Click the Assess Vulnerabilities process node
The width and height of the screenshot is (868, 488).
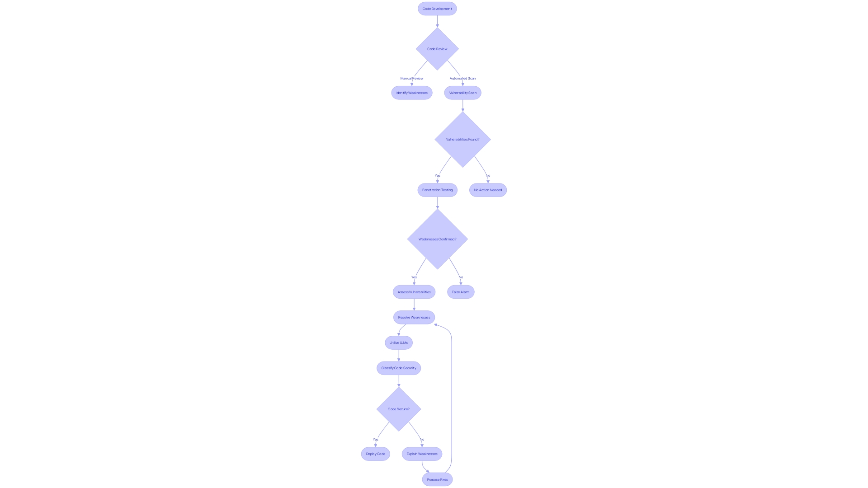point(414,292)
